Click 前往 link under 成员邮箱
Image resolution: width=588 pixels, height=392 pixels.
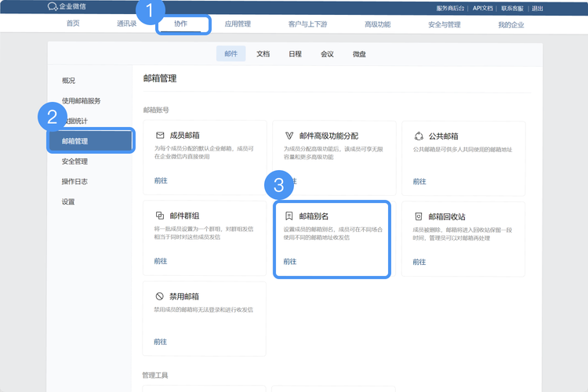pyautogui.click(x=161, y=180)
